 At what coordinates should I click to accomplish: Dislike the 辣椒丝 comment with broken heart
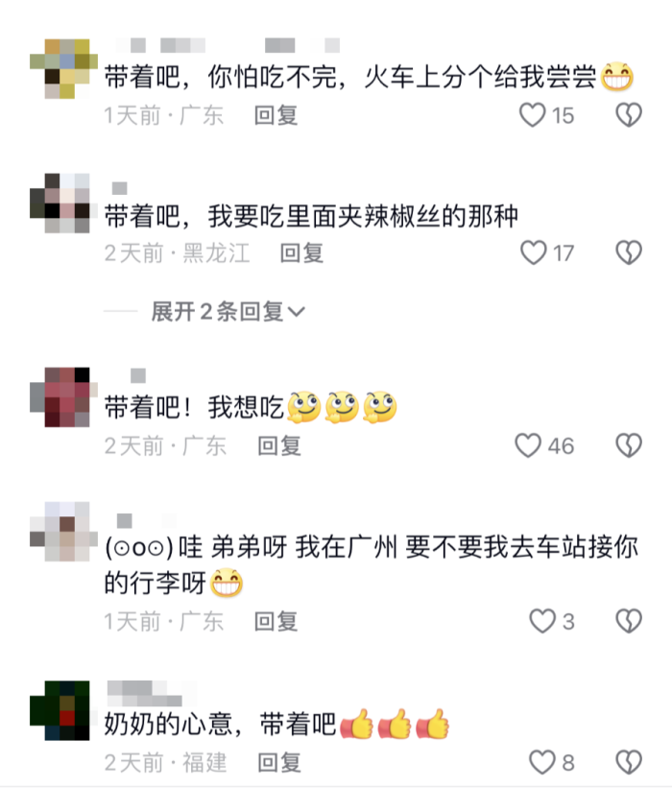pyautogui.click(x=629, y=252)
